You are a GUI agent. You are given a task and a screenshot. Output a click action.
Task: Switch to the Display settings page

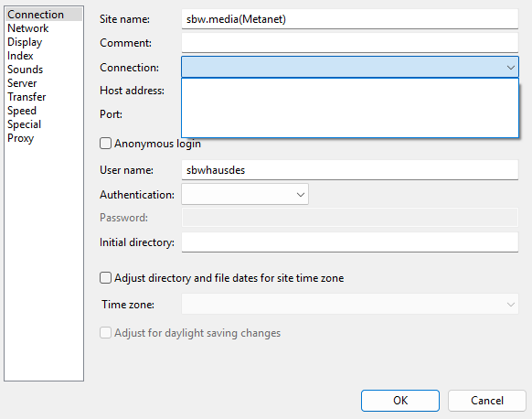click(25, 42)
